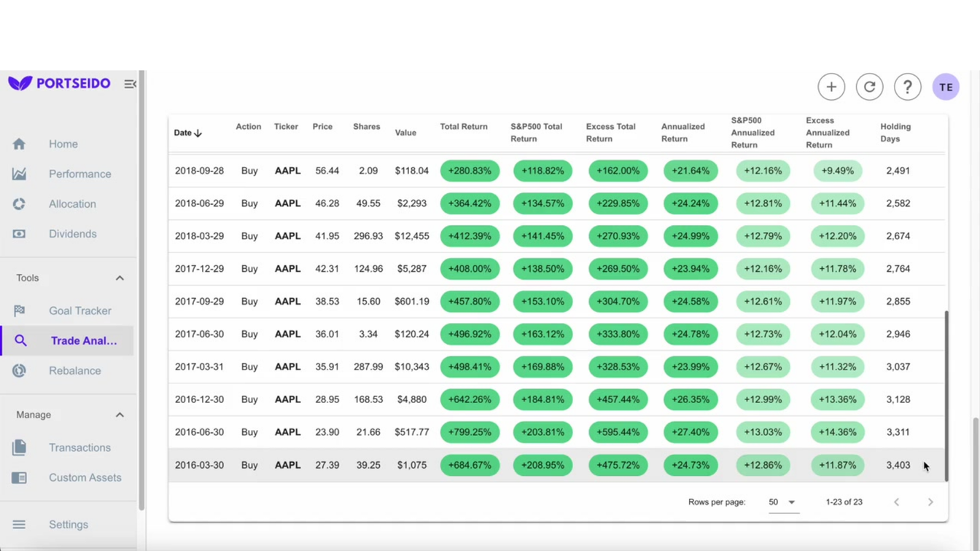The width and height of the screenshot is (980, 551).
Task: Select the Rebalance icon
Action: coord(19,370)
